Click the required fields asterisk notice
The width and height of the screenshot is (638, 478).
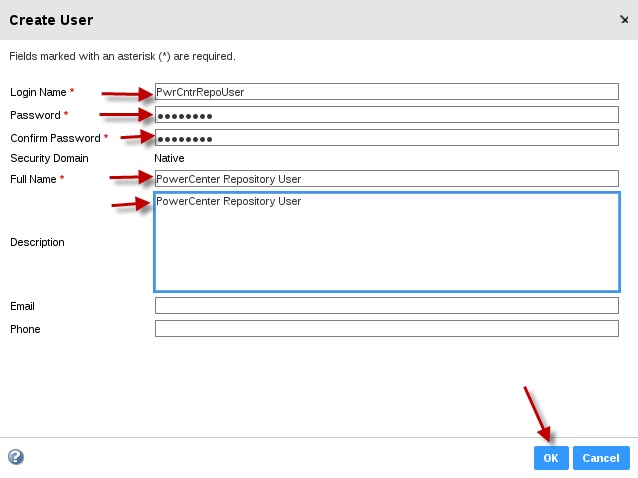(x=122, y=56)
